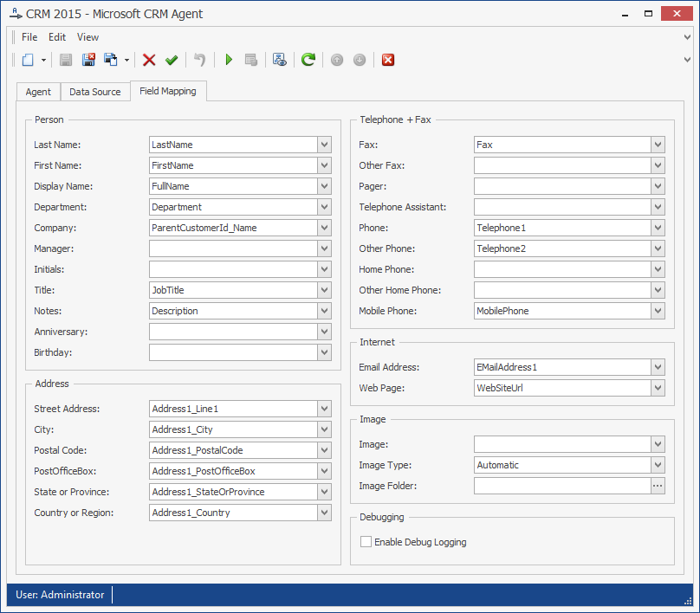700x613 pixels.
Task: Expand the Image dropdown
Action: tap(658, 444)
